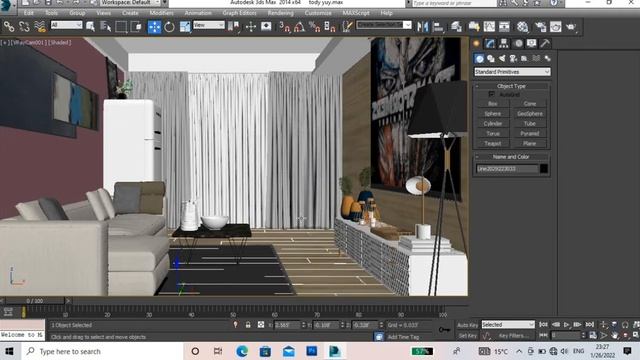Open the Workspace: Default dropdown
This screenshot has height=360, width=640.
coord(131,3)
